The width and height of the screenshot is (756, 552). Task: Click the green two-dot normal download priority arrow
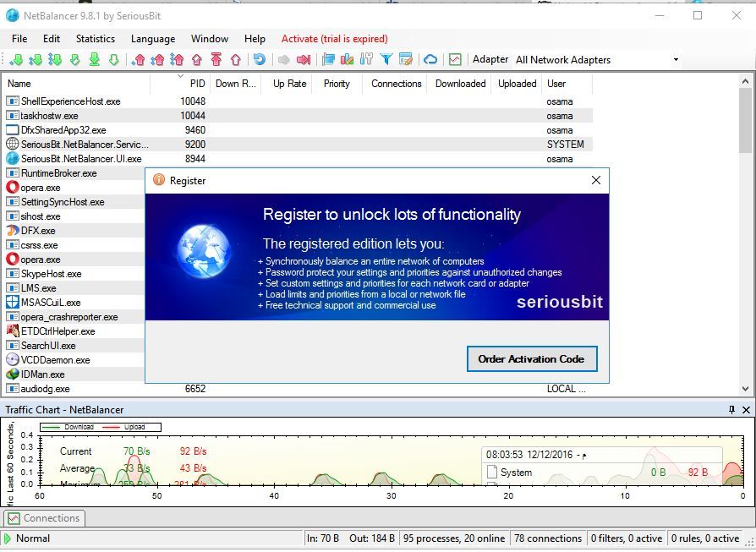[x=36, y=60]
